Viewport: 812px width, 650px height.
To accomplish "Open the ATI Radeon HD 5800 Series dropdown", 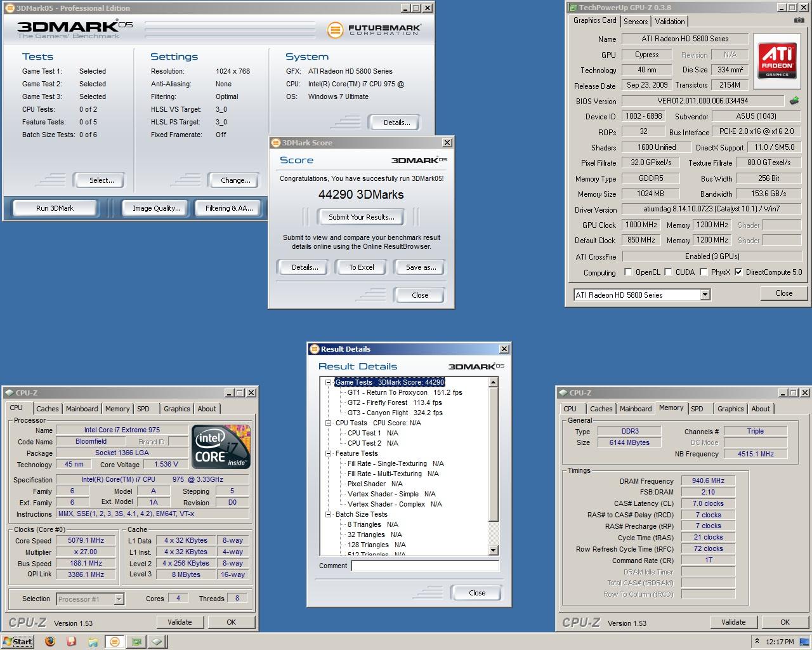I will pos(705,295).
